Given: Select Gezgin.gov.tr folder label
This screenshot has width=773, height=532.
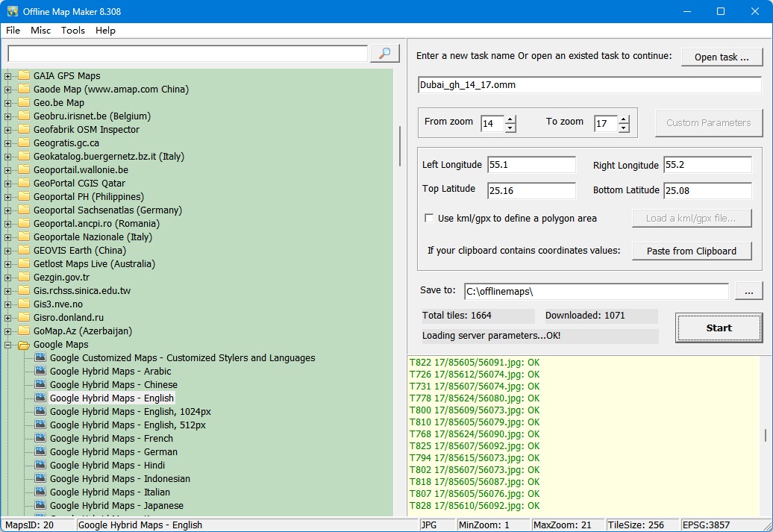Looking at the screenshot, I should pos(62,277).
